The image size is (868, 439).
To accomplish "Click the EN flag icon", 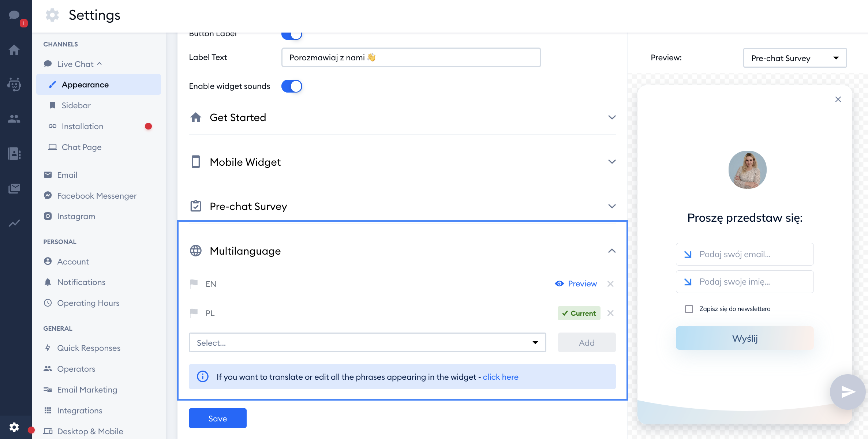I will (x=194, y=284).
